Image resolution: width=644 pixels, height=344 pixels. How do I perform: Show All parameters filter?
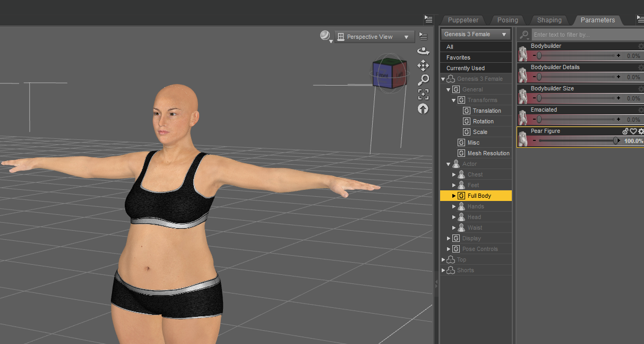[x=476, y=47]
